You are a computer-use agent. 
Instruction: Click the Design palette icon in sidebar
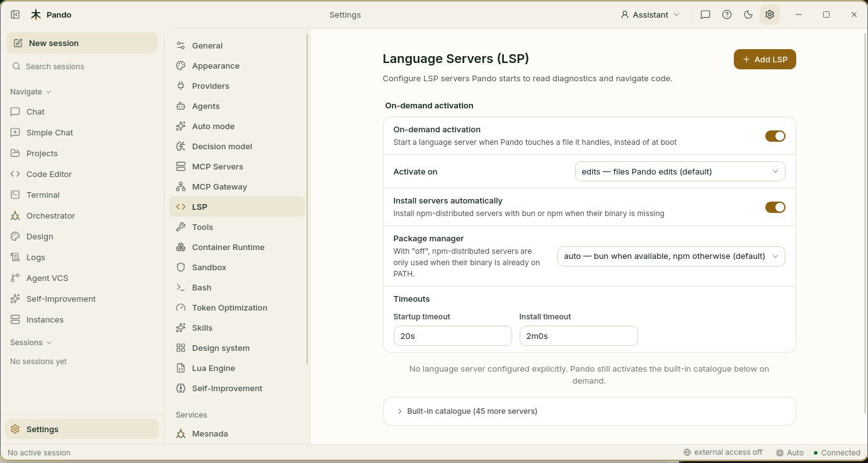(x=15, y=236)
